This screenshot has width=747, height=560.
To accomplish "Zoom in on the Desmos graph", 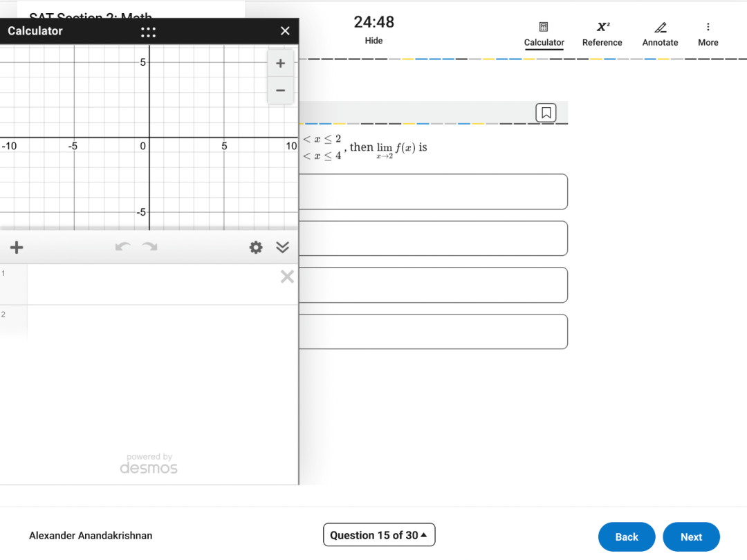I will pyautogui.click(x=280, y=64).
